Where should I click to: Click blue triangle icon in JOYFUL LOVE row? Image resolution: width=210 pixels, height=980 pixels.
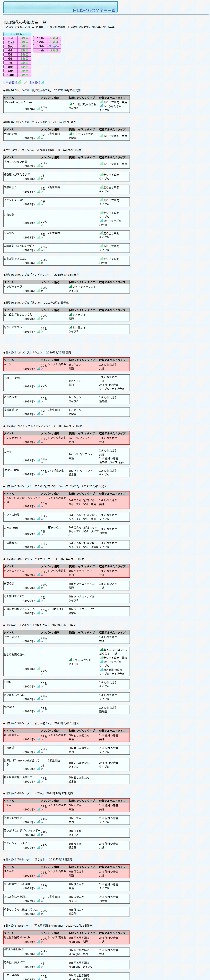pos(38,386)
